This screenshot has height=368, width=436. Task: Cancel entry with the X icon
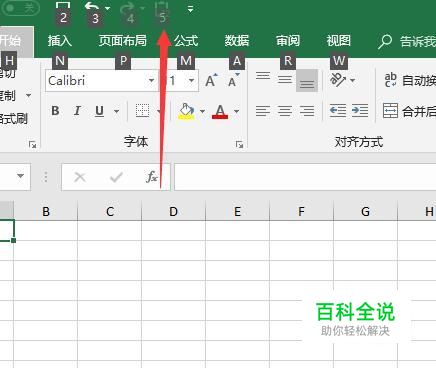click(x=80, y=177)
